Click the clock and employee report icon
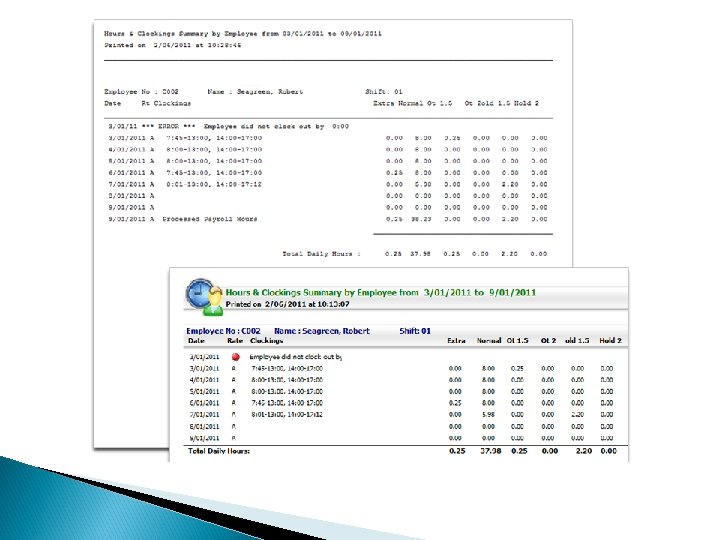The height and width of the screenshot is (540, 720). pyautogui.click(x=205, y=297)
